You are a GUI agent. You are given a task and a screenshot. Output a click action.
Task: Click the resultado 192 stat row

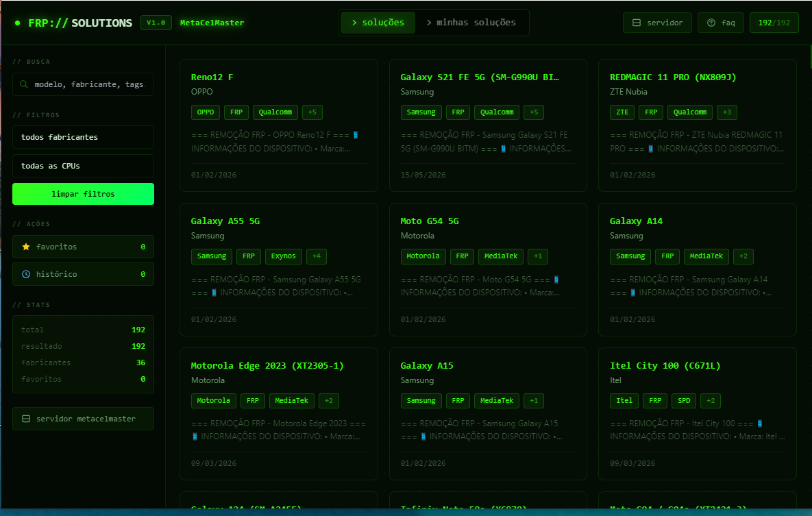coord(84,346)
